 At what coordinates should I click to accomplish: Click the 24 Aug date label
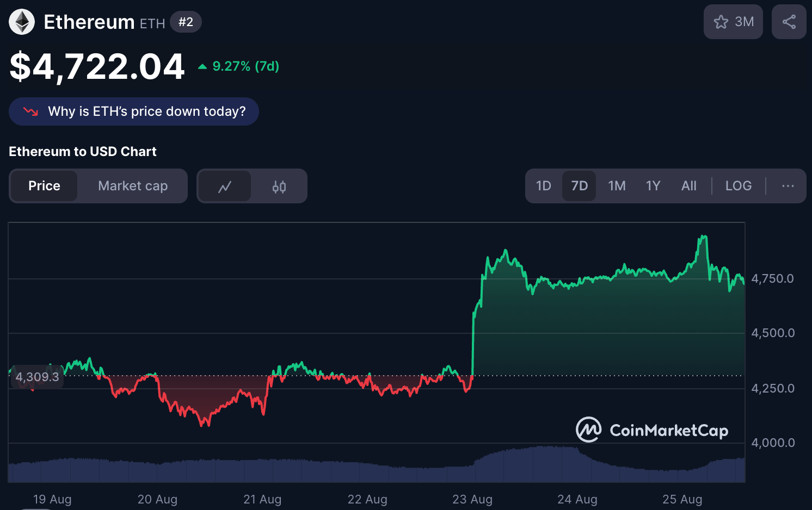pos(577,499)
